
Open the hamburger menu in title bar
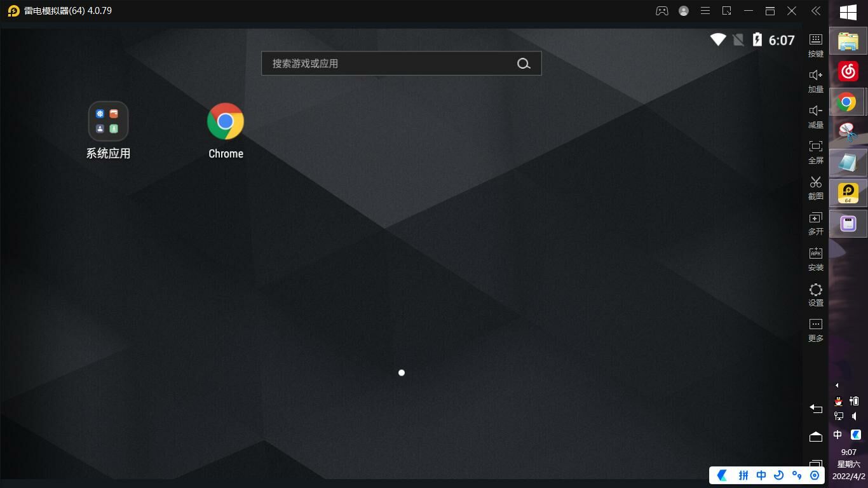click(705, 11)
